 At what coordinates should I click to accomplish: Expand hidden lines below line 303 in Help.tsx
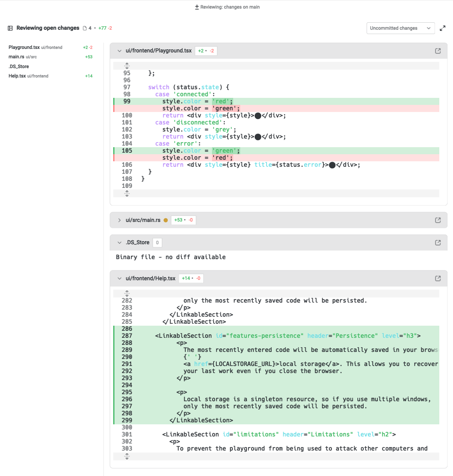(127, 456)
